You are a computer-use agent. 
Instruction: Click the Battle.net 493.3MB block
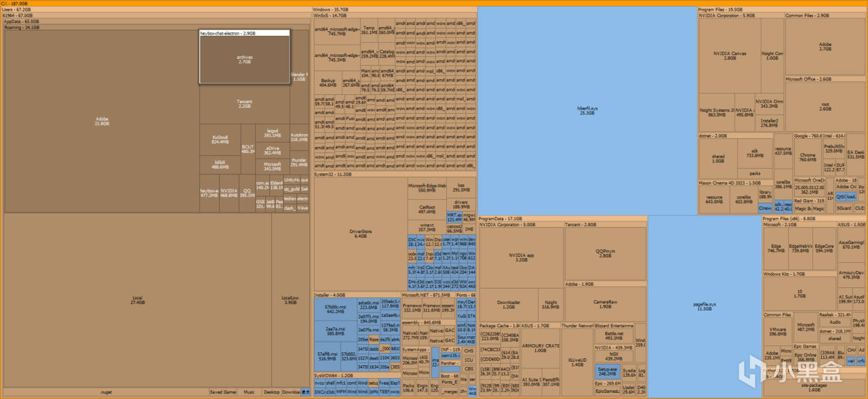coord(614,336)
